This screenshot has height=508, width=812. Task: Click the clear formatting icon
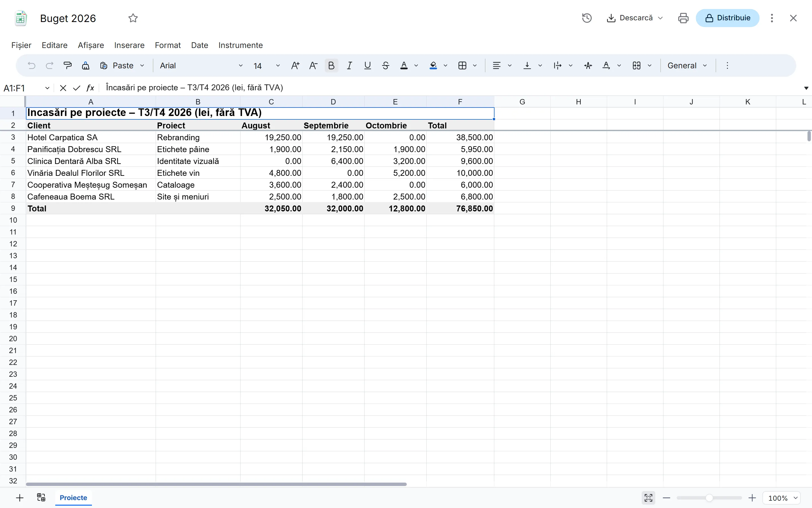point(86,65)
